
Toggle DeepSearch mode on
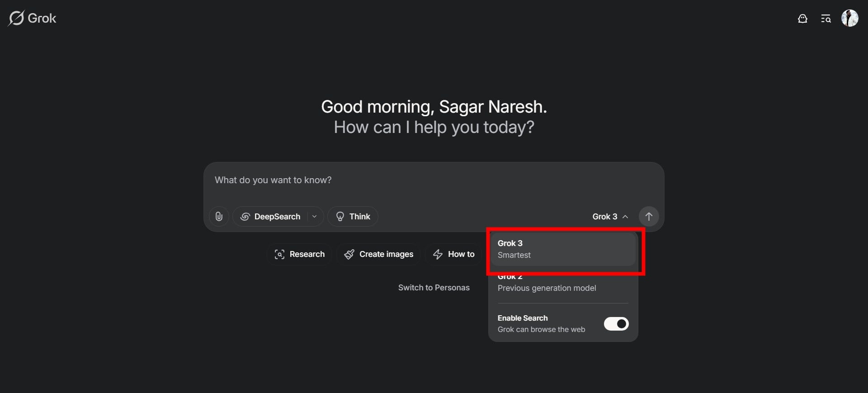pyautogui.click(x=270, y=217)
